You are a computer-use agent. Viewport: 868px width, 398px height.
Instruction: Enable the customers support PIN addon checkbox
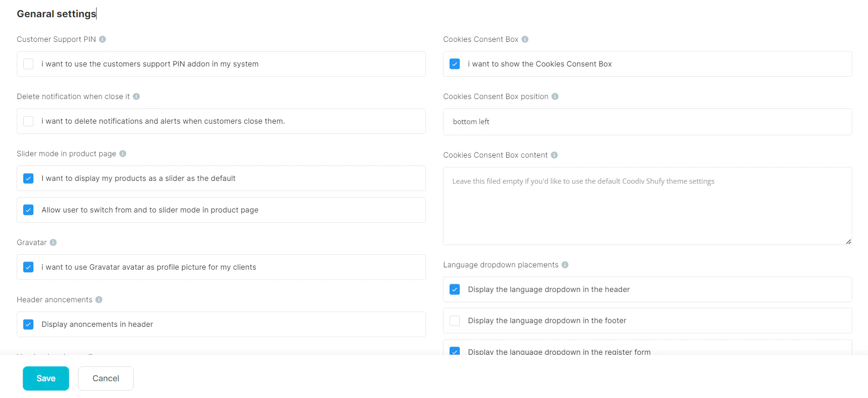29,64
